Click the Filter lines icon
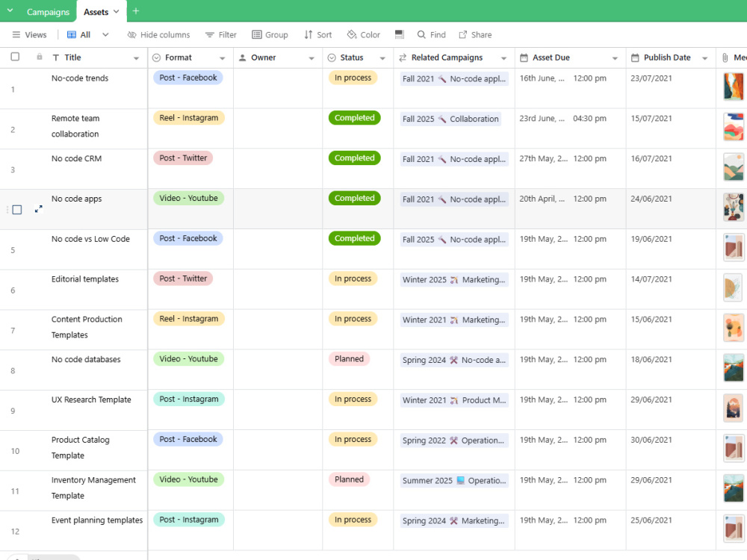The image size is (747, 560). tap(210, 35)
